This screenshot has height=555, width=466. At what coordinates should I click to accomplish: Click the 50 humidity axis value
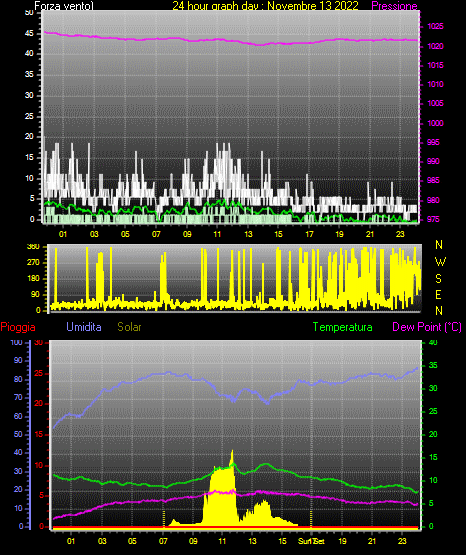coord(18,434)
